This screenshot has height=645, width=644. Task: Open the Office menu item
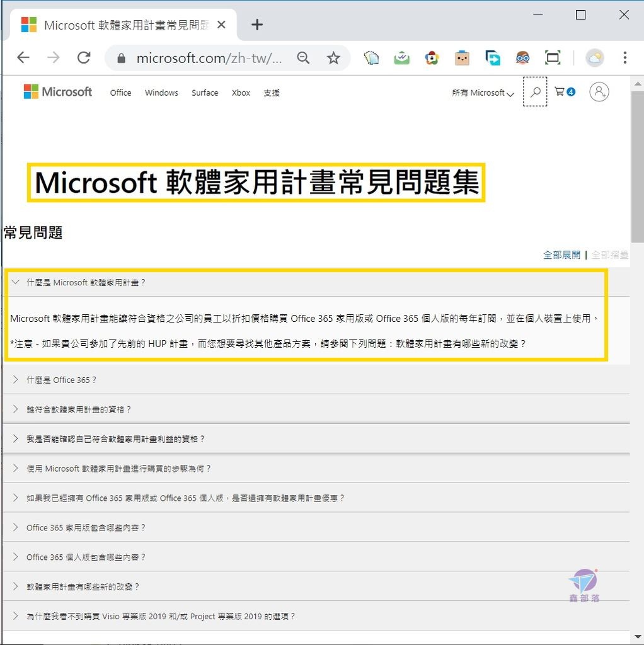(120, 93)
